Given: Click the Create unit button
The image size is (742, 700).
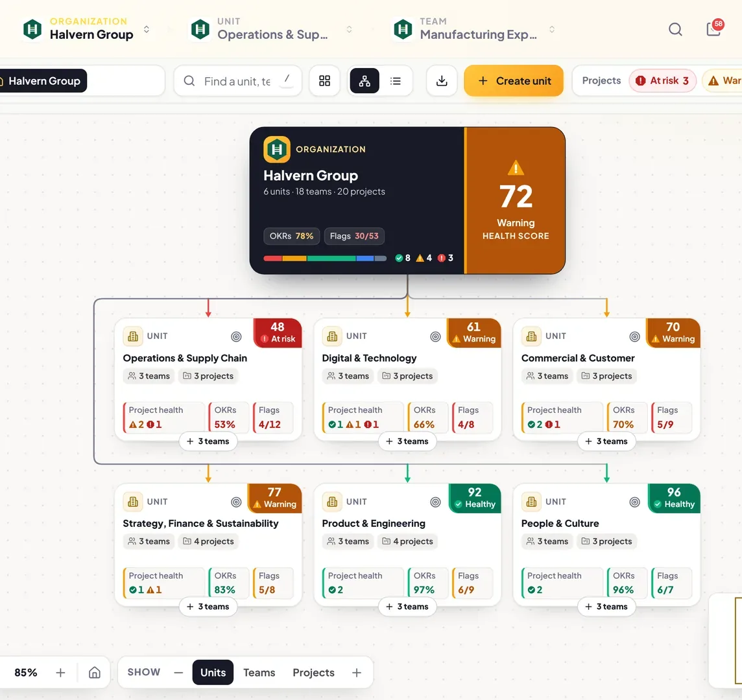Looking at the screenshot, I should click(x=514, y=81).
